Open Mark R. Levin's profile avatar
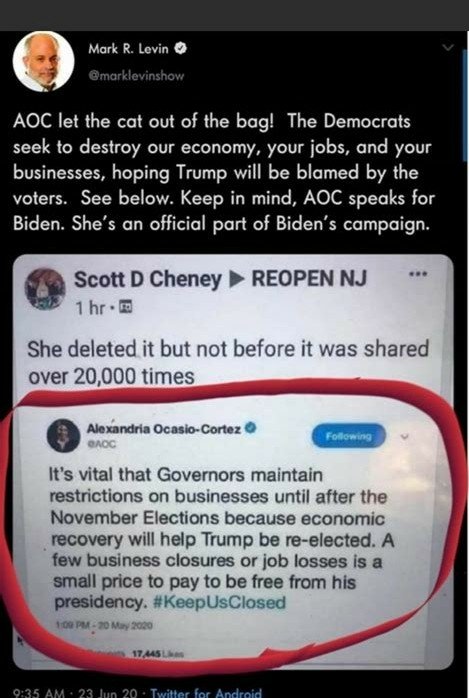 [x=43, y=62]
